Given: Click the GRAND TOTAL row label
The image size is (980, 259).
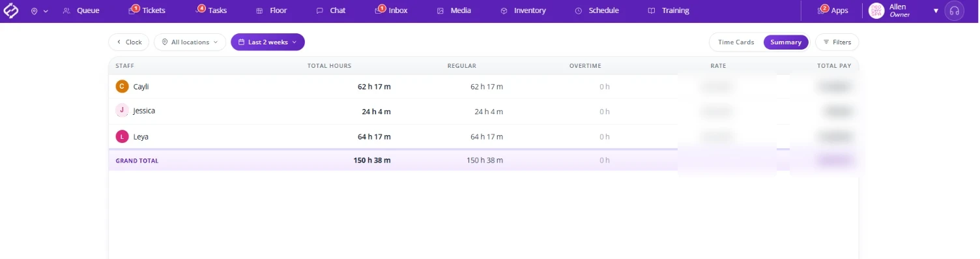Looking at the screenshot, I should 137,160.
